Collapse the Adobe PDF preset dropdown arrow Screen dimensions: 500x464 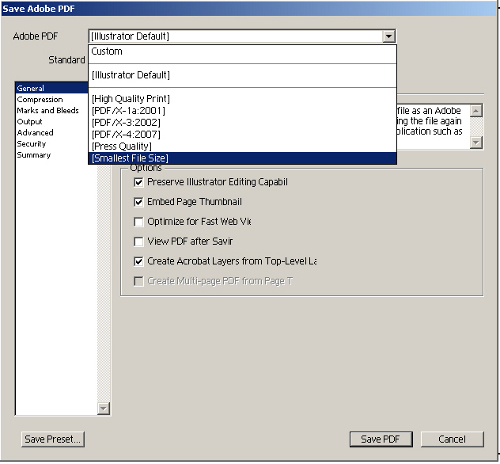[x=388, y=36]
